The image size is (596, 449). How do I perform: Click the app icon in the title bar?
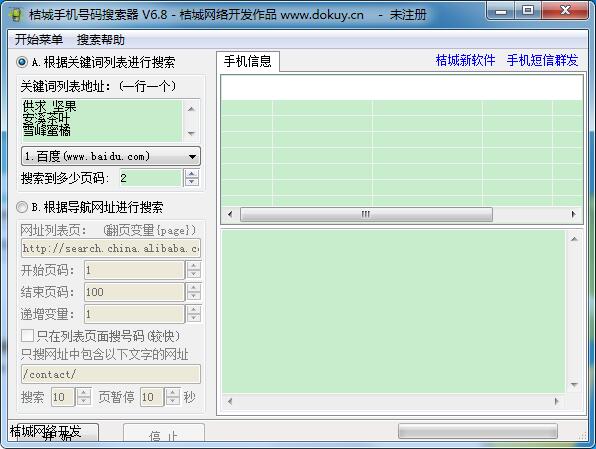(x=15, y=14)
